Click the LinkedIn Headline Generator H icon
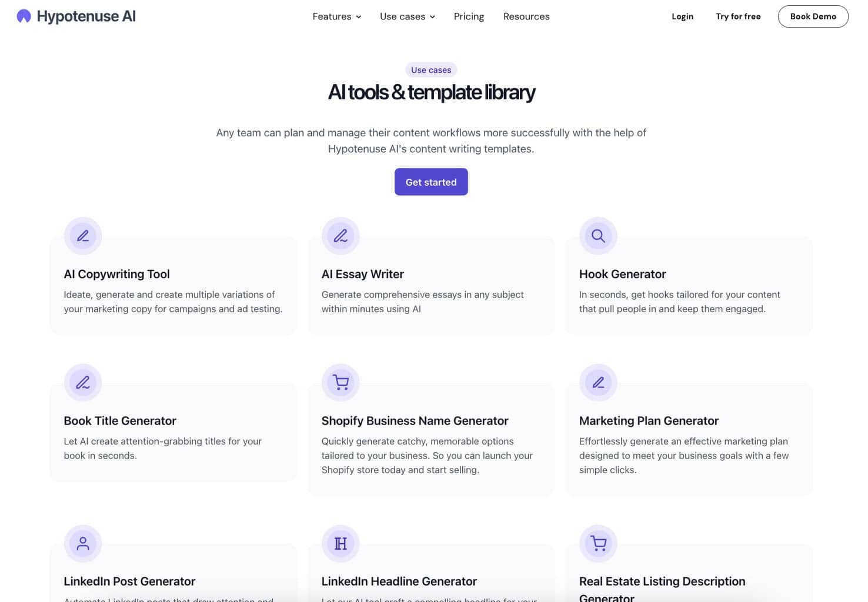The image size is (868, 602). (340, 543)
